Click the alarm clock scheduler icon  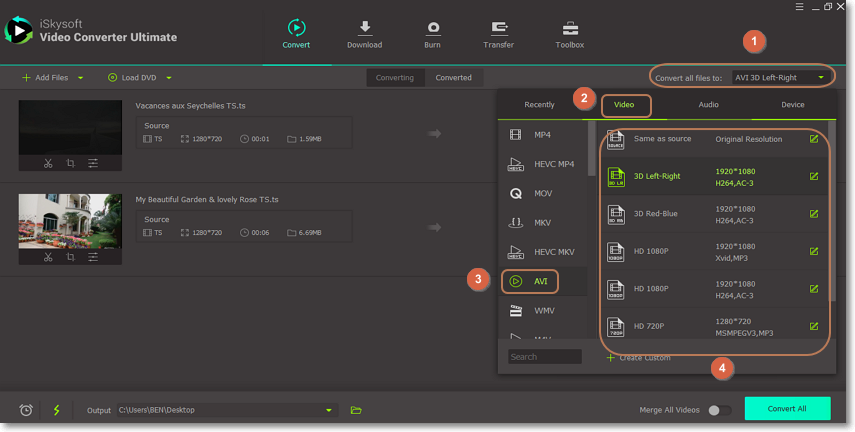26,410
